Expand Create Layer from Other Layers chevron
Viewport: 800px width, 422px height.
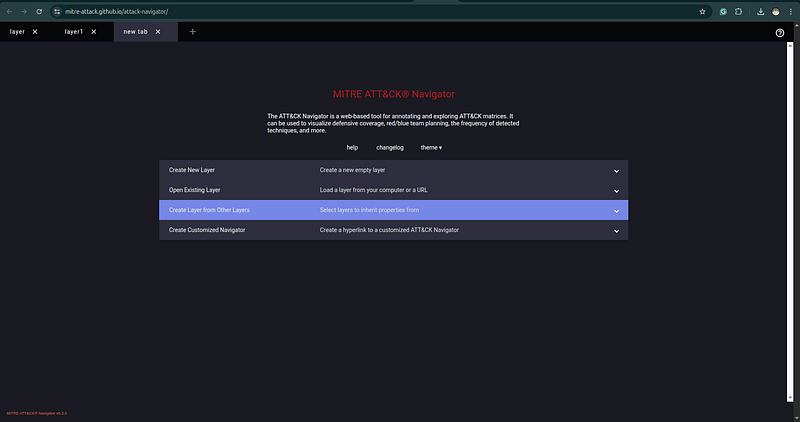[616, 211]
